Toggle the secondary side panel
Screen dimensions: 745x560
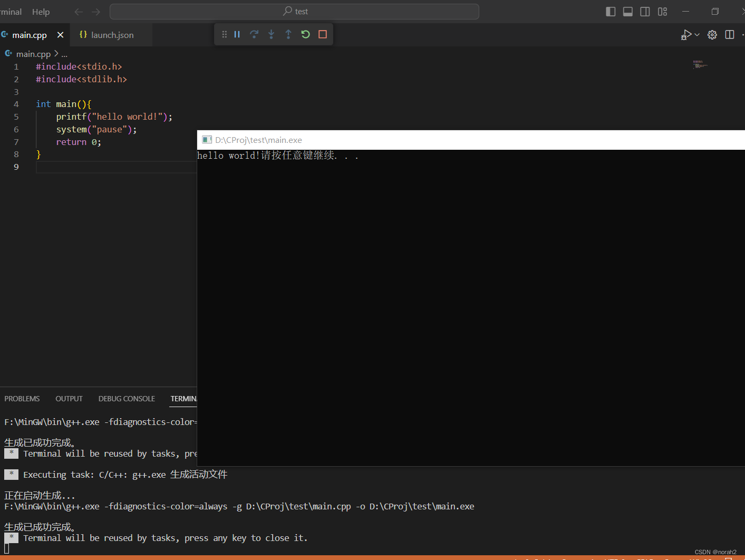click(644, 11)
